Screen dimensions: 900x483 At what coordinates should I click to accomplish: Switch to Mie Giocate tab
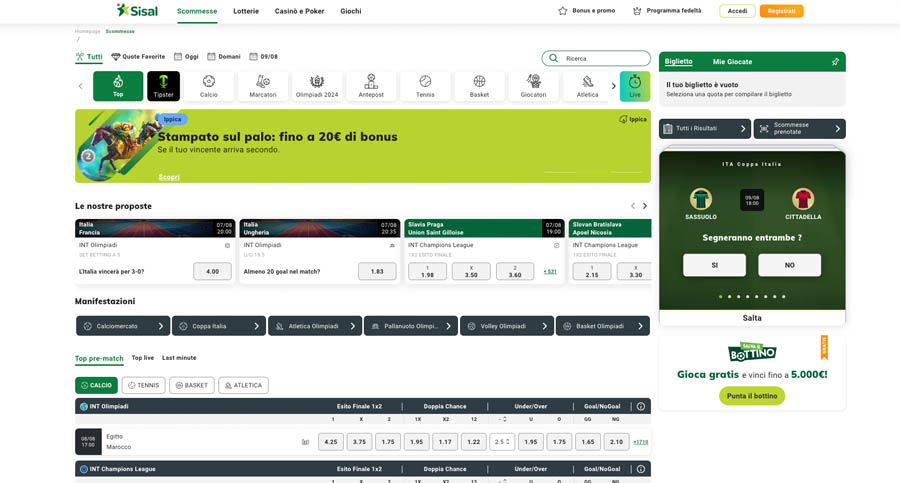732,61
